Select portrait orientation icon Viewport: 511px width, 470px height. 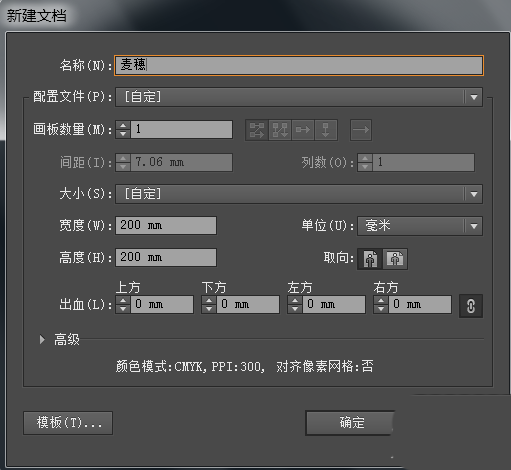[370, 259]
